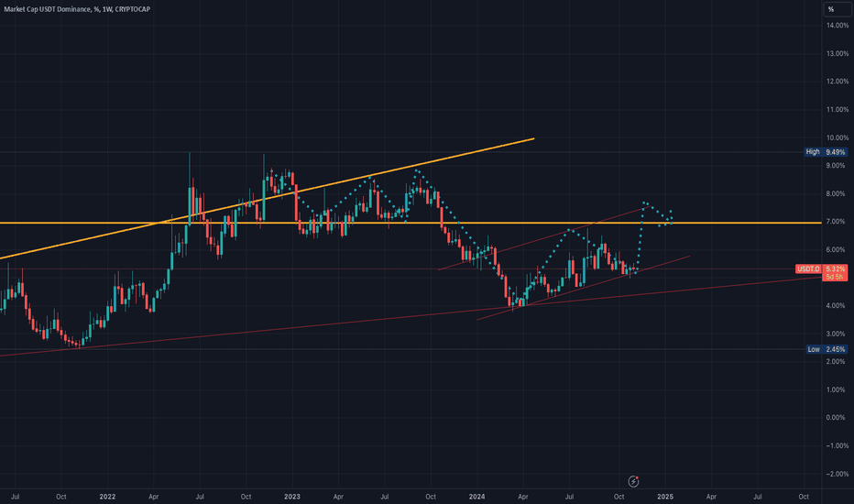Click the 4.00% price axis label

tap(838, 306)
